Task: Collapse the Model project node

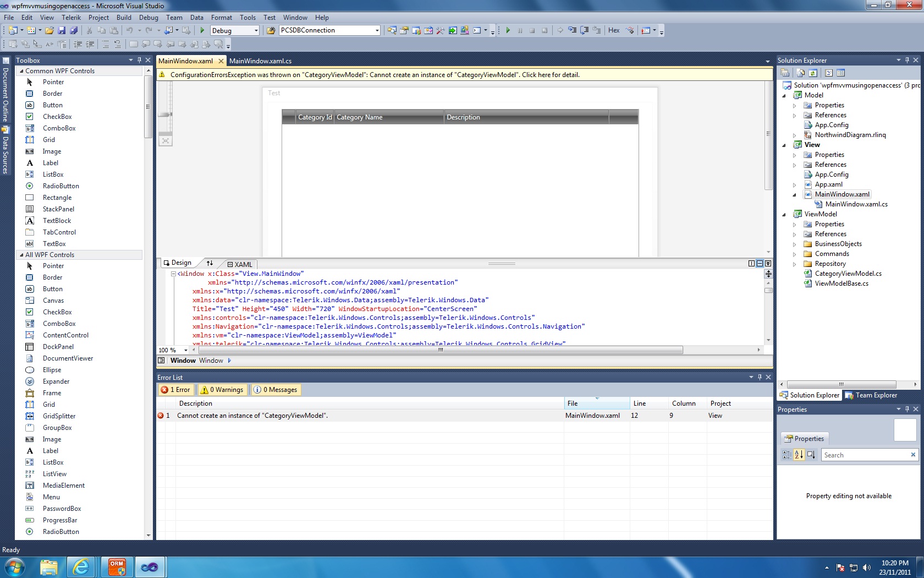Action: coord(784,95)
